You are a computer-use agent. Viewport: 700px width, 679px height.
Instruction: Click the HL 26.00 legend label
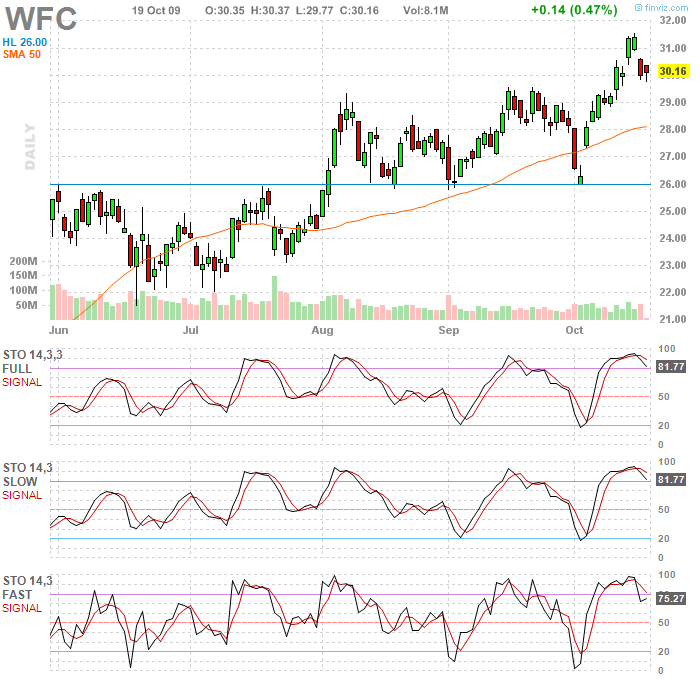25,41
